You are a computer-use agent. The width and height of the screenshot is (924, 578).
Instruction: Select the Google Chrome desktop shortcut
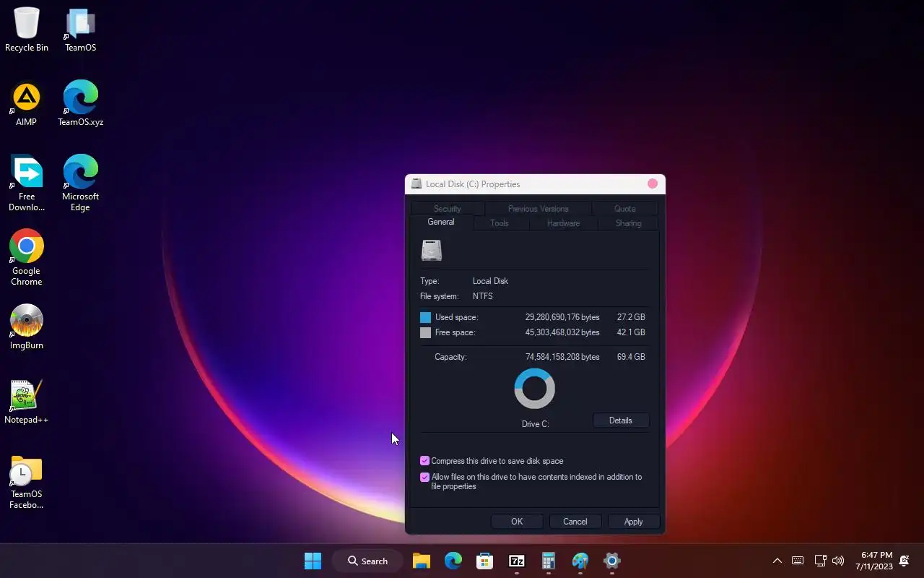[x=27, y=258]
